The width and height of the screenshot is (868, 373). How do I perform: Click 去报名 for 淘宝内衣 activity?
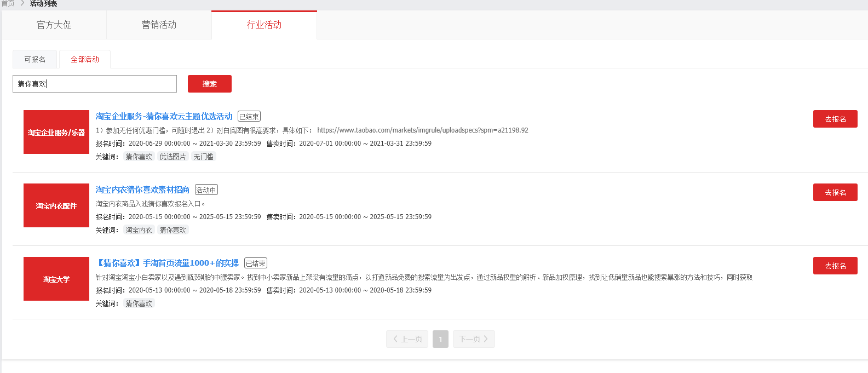click(x=835, y=192)
